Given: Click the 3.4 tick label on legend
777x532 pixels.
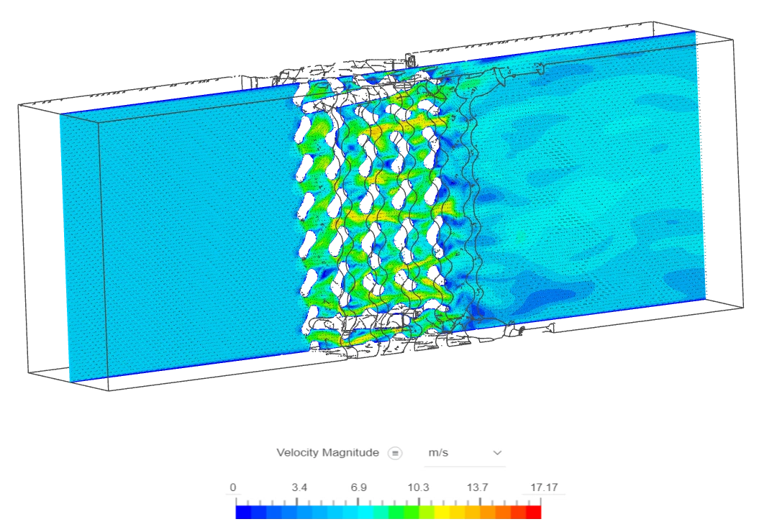Looking at the screenshot, I should click(299, 487).
